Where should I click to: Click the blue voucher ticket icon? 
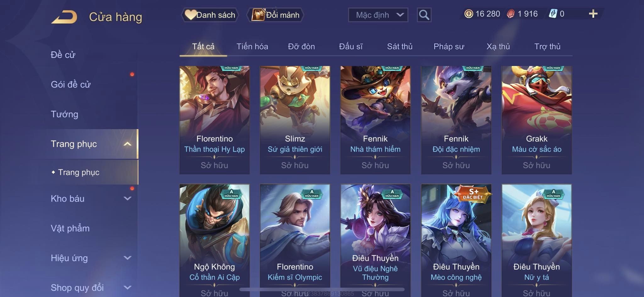(x=553, y=14)
